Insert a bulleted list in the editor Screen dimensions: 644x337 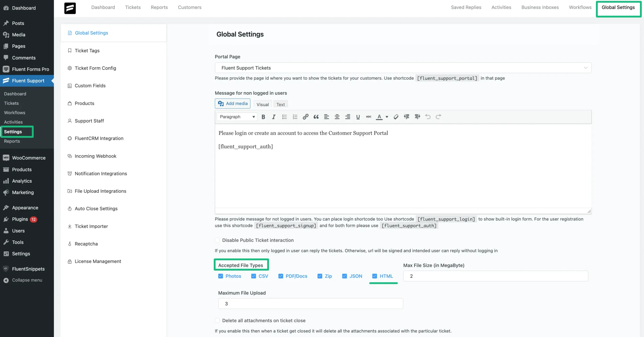(284, 117)
